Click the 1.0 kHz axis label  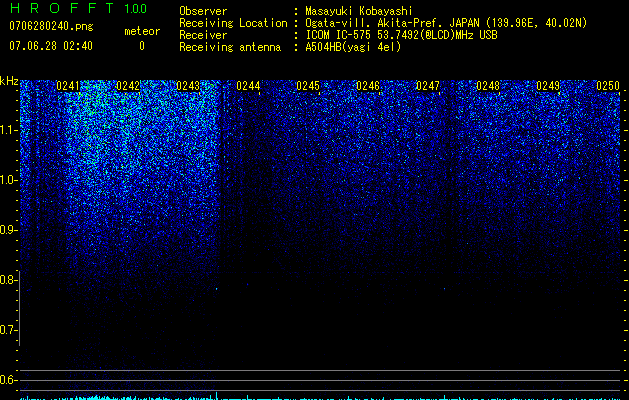click(8, 180)
